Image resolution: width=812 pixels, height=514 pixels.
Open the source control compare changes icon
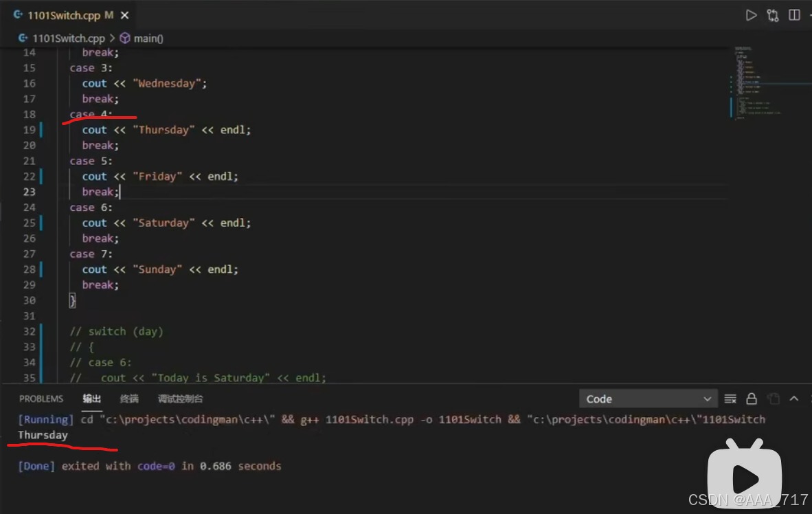pyautogui.click(x=773, y=16)
